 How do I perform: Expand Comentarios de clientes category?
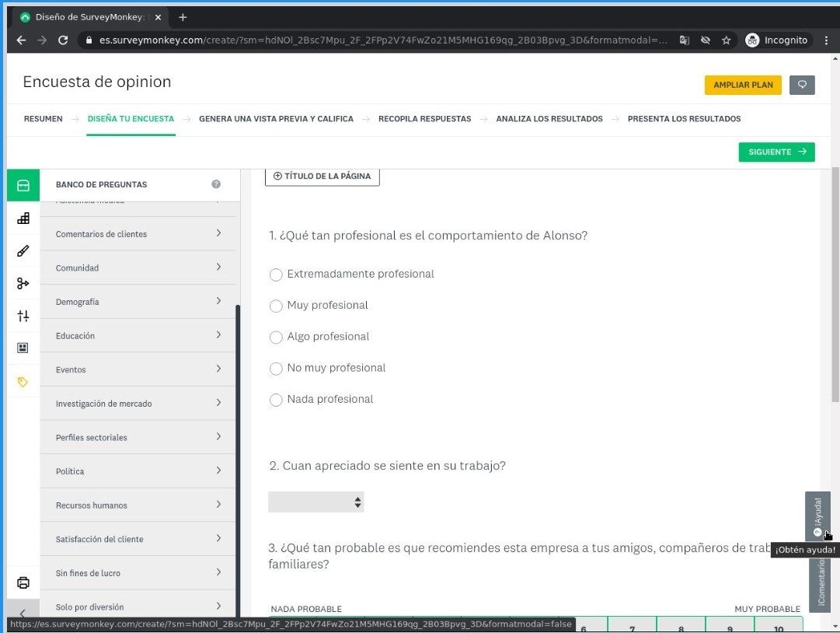(x=138, y=234)
